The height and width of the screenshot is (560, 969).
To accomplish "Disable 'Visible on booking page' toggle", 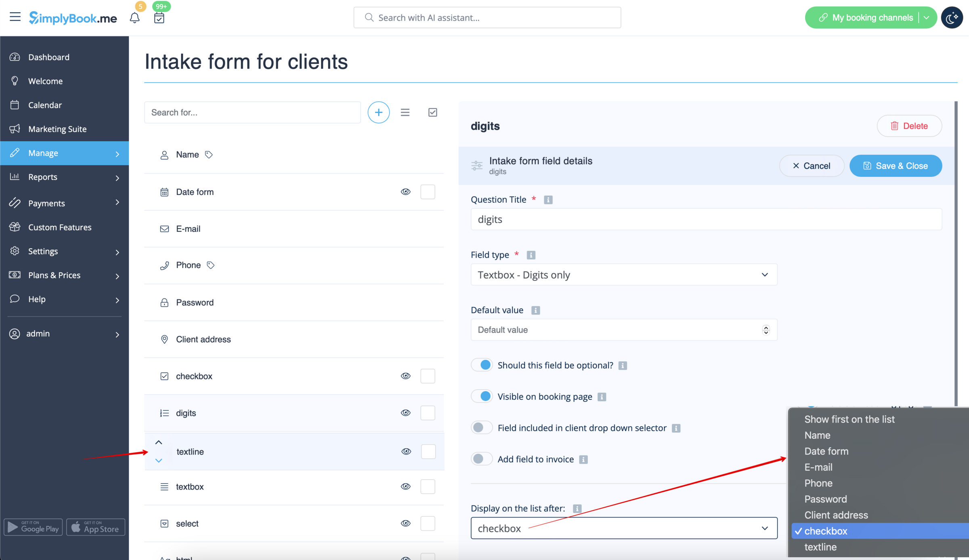I will click(481, 396).
